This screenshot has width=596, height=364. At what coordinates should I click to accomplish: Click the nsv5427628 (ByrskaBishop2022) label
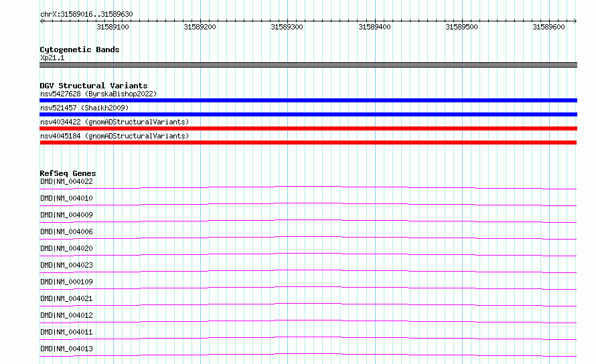coord(98,94)
